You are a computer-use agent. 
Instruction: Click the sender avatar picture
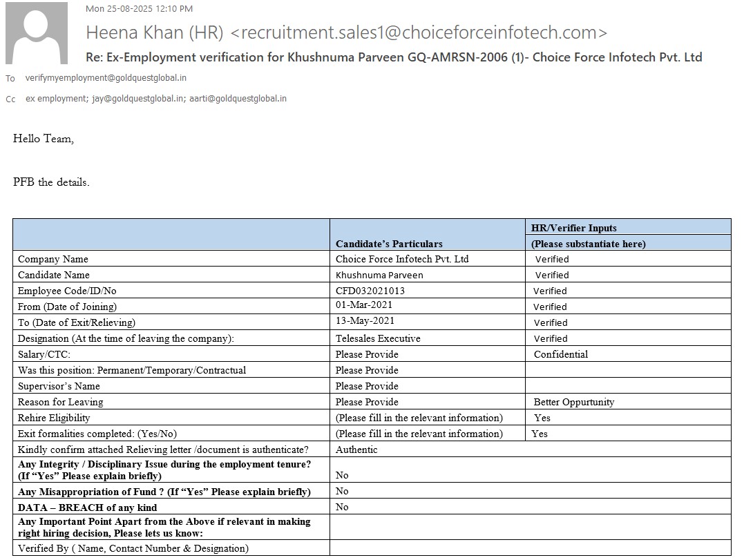tap(37, 32)
